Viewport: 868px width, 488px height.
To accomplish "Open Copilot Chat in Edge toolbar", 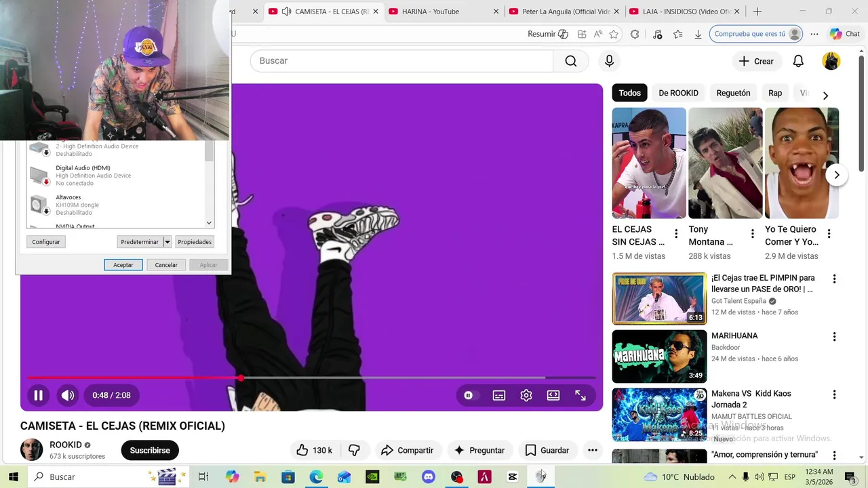I will coord(844,34).
